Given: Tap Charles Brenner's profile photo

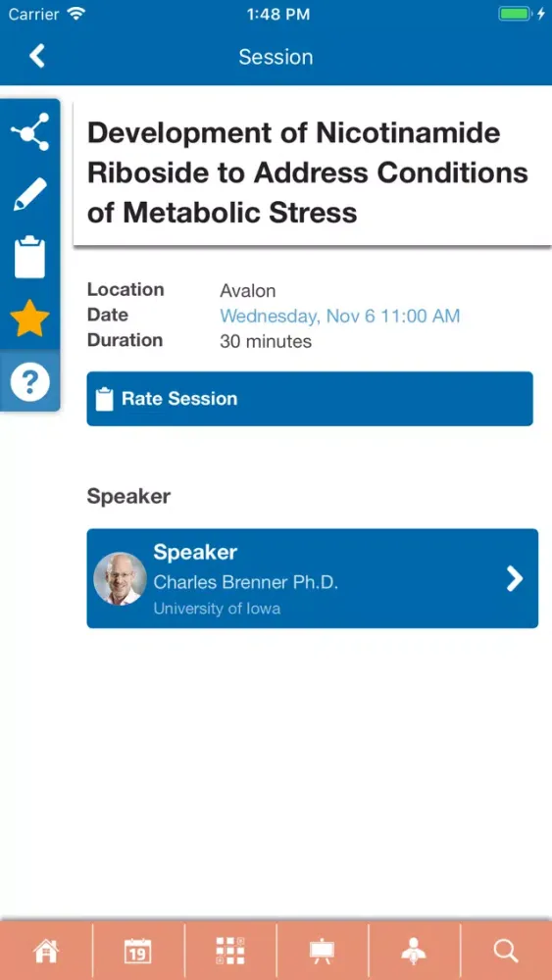Looking at the screenshot, I should [120, 579].
